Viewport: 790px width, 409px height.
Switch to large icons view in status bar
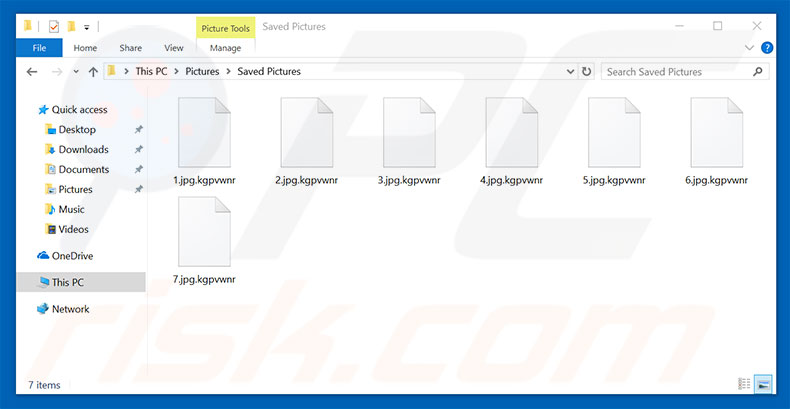coord(763,384)
